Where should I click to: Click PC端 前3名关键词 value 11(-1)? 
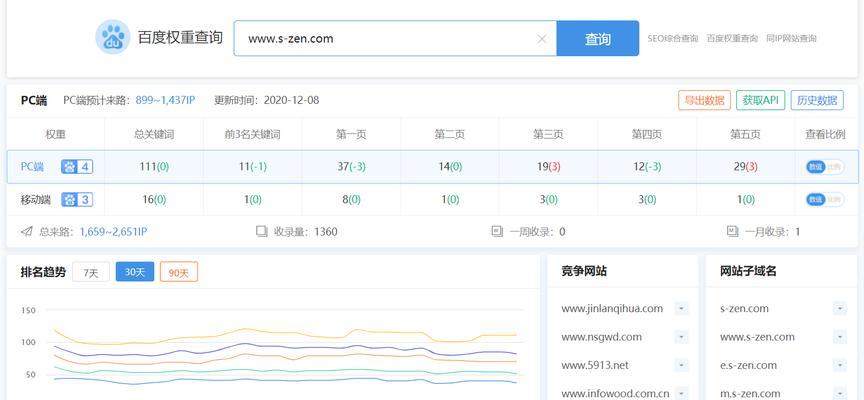click(x=252, y=166)
